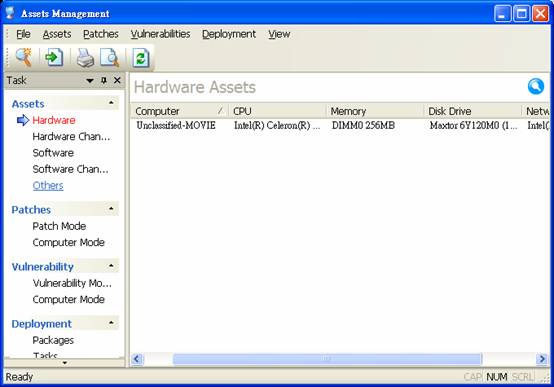This screenshot has width=554, height=387.
Task: Click the refresh toolbar icon
Action: [141, 58]
